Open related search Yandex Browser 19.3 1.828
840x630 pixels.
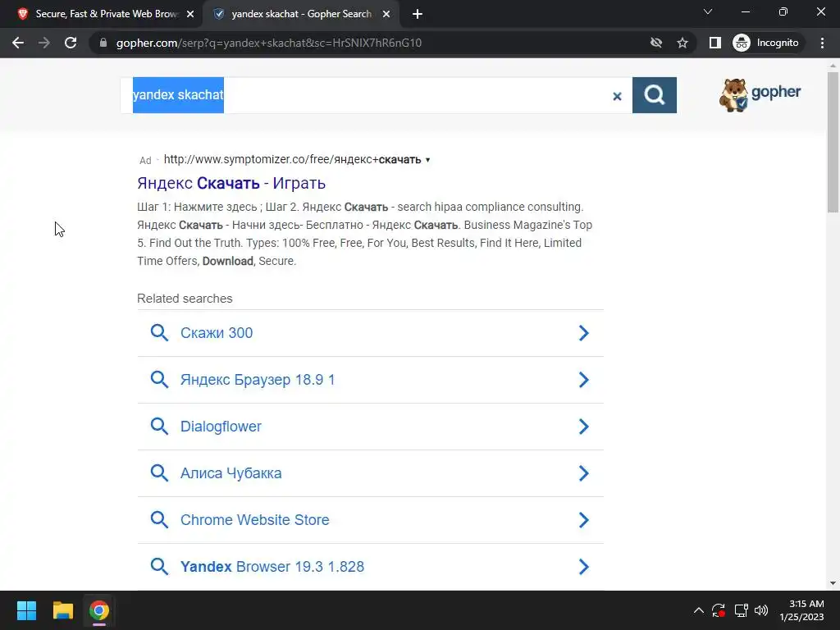[x=370, y=566]
